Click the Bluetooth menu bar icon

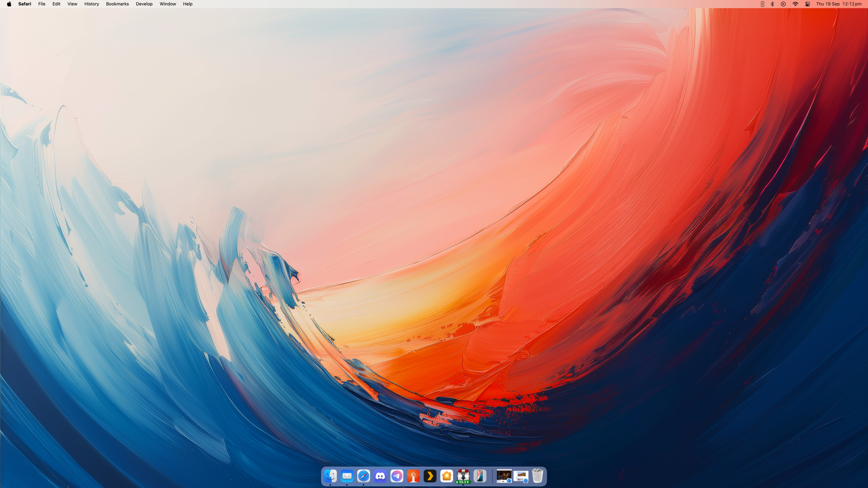(x=773, y=4)
